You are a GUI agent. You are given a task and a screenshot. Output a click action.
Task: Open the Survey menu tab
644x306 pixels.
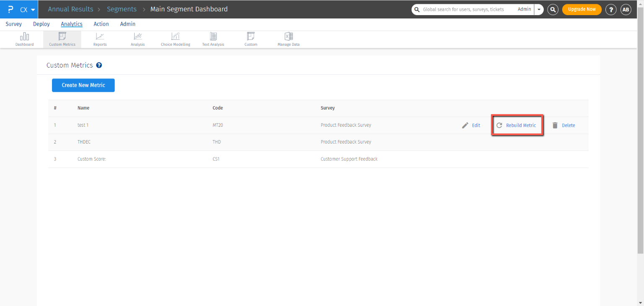click(x=14, y=24)
